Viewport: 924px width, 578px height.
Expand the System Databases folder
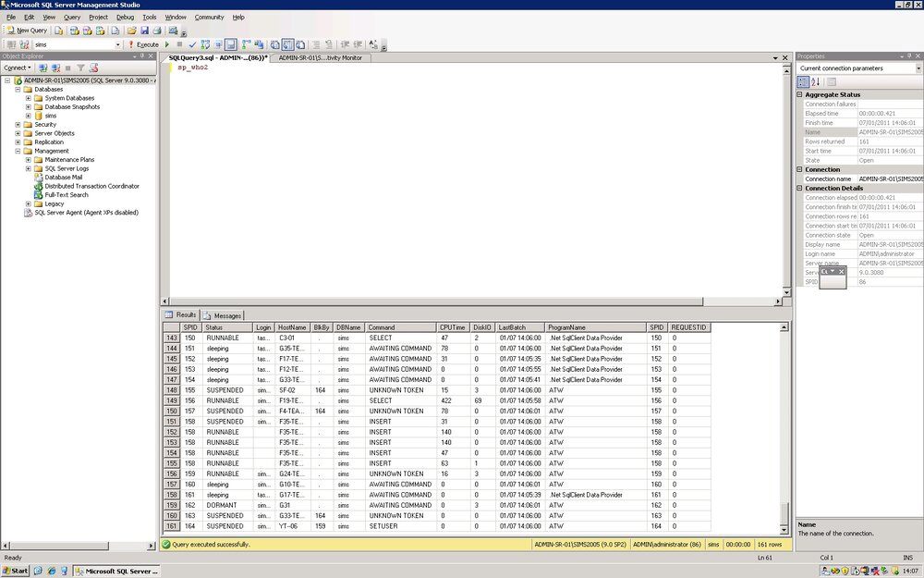point(29,98)
